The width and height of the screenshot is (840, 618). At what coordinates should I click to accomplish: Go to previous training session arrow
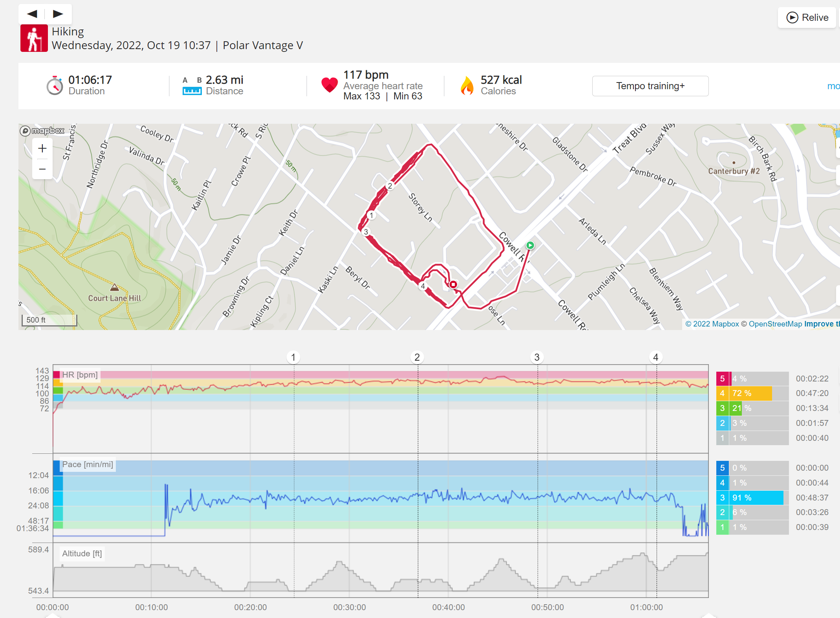32,14
